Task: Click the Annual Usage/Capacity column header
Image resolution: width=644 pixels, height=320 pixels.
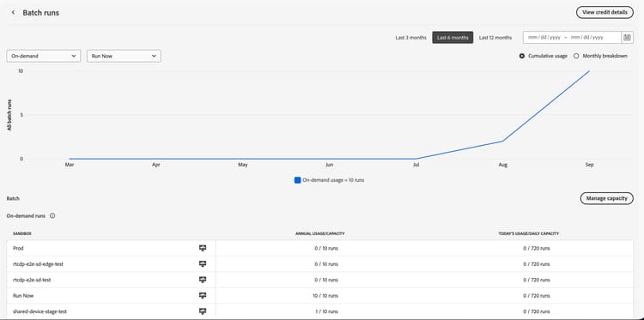Action: pyautogui.click(x=320, y=234)
